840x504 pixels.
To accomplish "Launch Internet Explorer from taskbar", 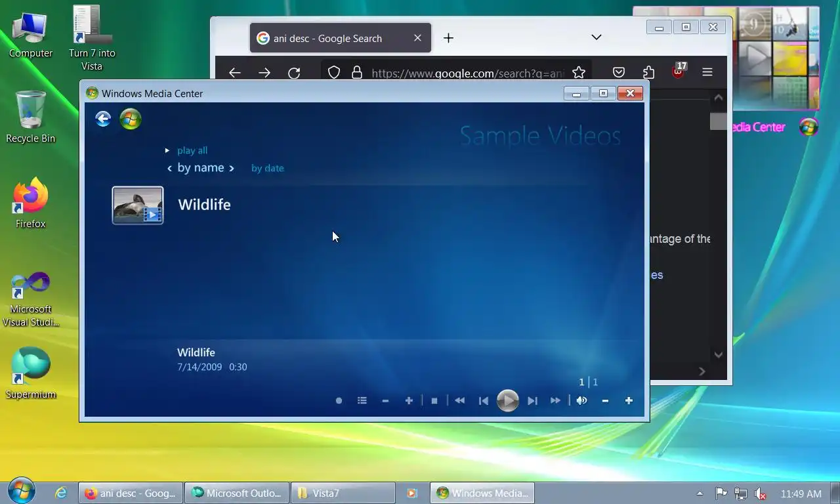I will click(x=61, y=493).
